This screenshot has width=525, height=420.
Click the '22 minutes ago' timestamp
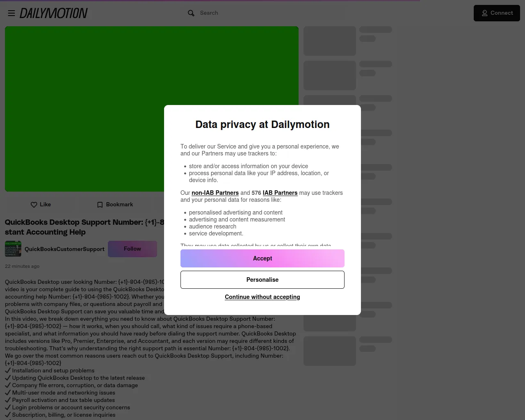tap(22, 266)
